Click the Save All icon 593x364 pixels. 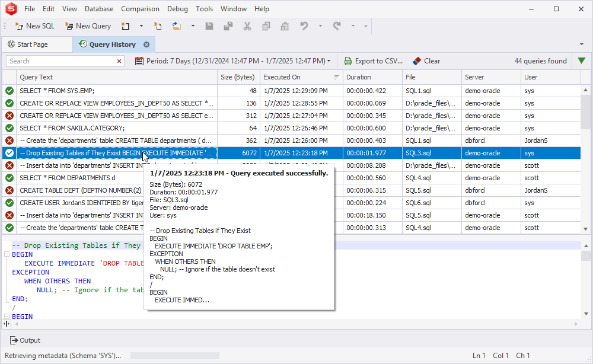tap(228, 26)
